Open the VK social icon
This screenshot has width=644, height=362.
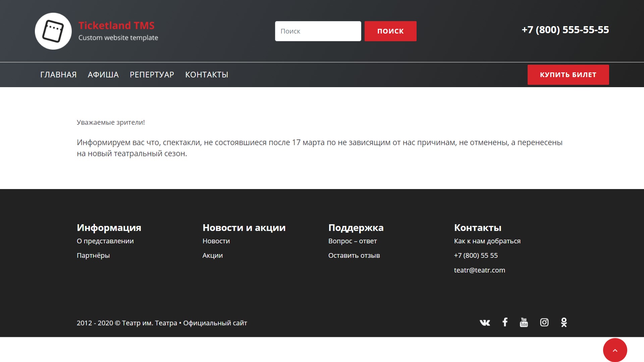click(485, 322)
